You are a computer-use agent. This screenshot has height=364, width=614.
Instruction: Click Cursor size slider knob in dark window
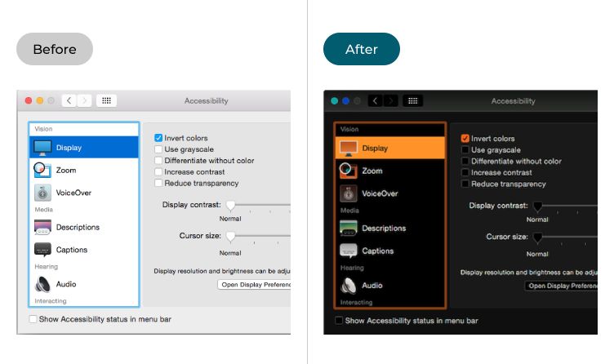(537, 237)
